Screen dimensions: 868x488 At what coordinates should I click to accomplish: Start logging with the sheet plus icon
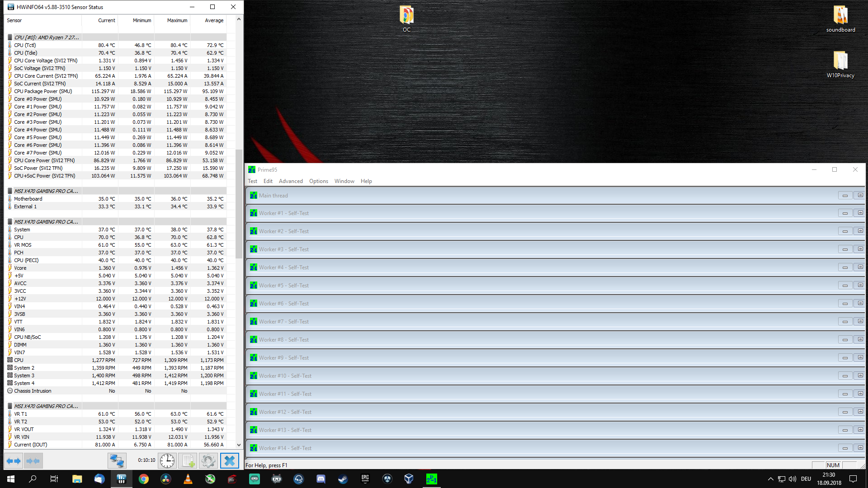click(188, 461)
